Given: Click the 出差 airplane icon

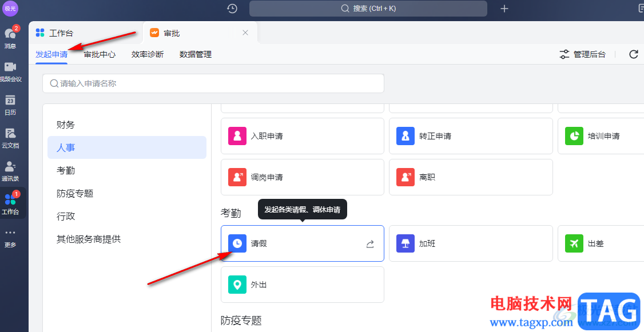Looking at the screenshot, I should point(574,243).
